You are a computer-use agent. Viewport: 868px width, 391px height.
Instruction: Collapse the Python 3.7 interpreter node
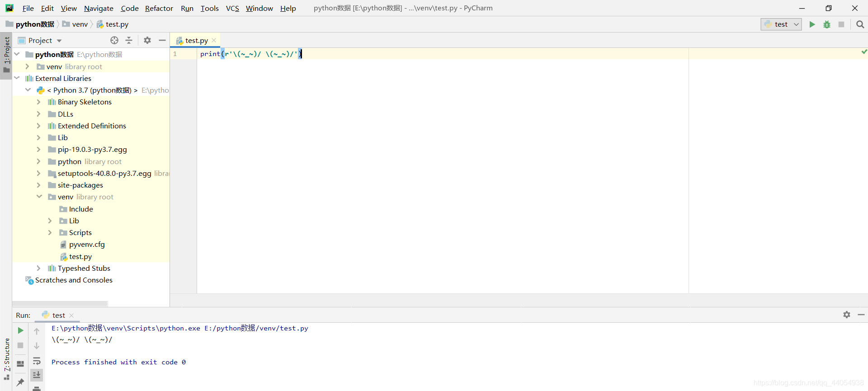[28, 90]
